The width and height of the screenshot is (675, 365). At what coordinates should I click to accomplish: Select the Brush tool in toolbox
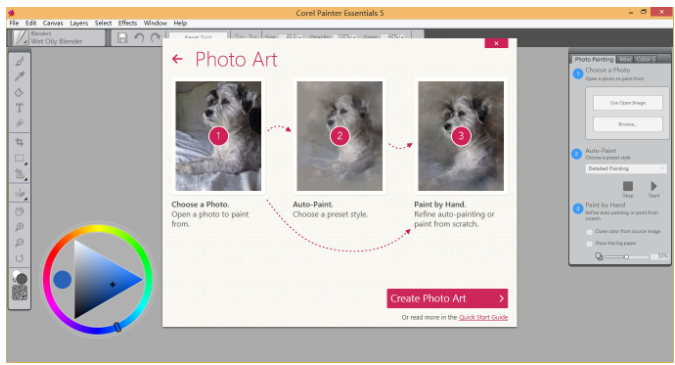pos(19,62)
